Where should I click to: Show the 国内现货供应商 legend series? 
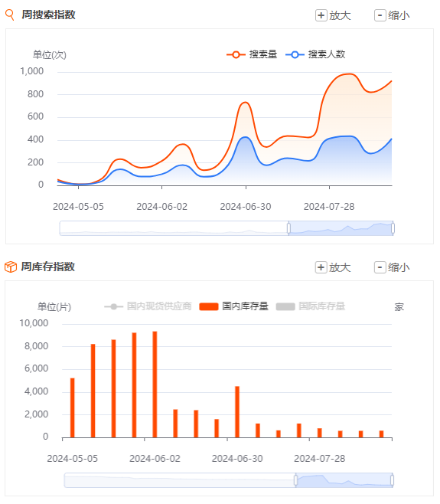[148, 306]
